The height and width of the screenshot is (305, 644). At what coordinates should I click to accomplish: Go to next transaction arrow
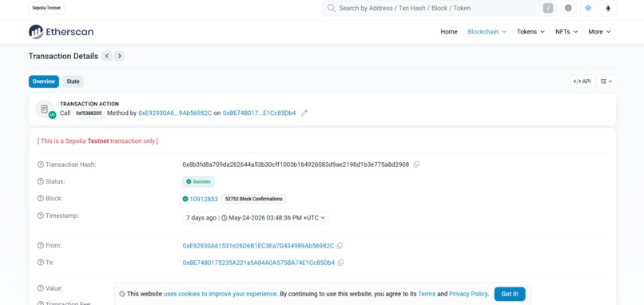point(119,56)
